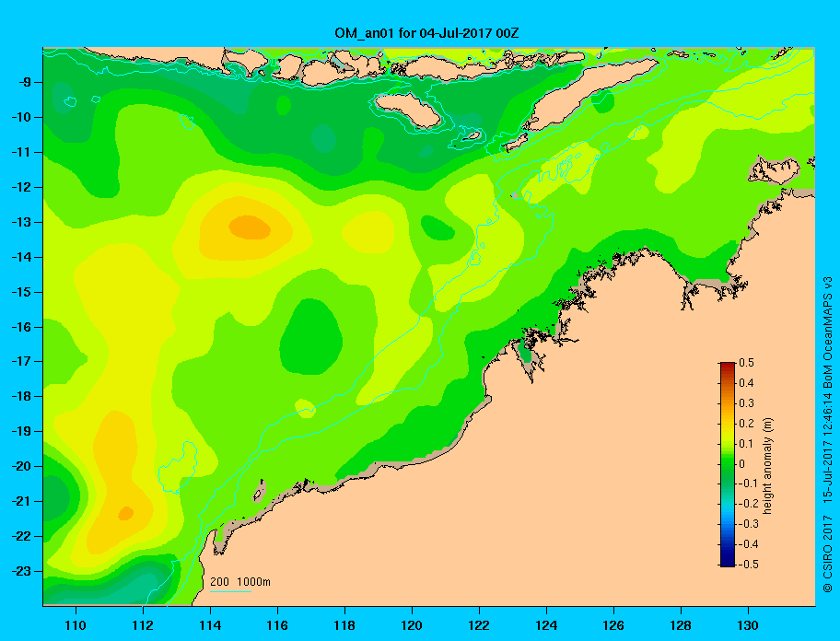This screenshot has height=641, width=840.
Task: Click the latitude axis label -9
Action: (23, 83)
